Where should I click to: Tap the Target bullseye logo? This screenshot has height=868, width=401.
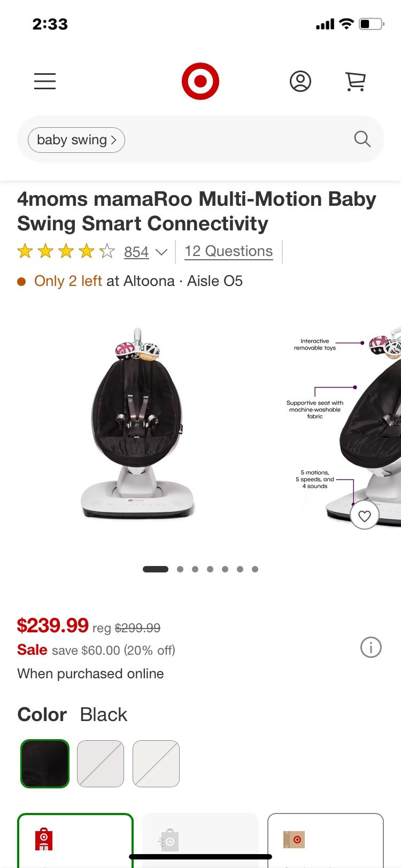point(200,81)
